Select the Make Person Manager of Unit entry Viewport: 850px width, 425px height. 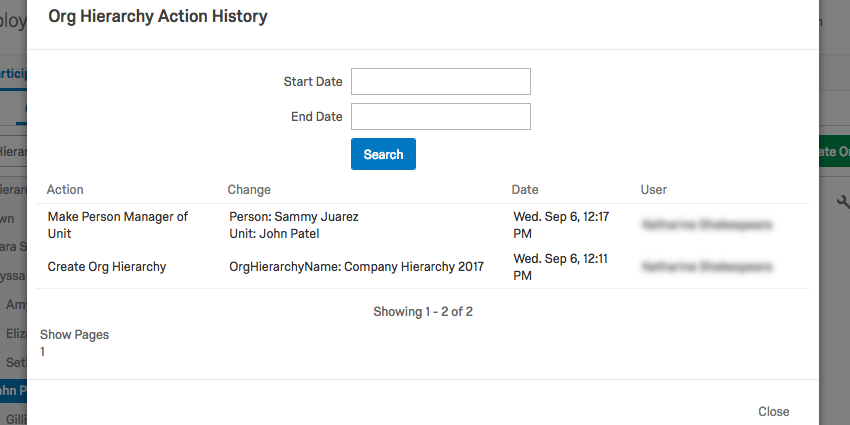click(118, 225)
